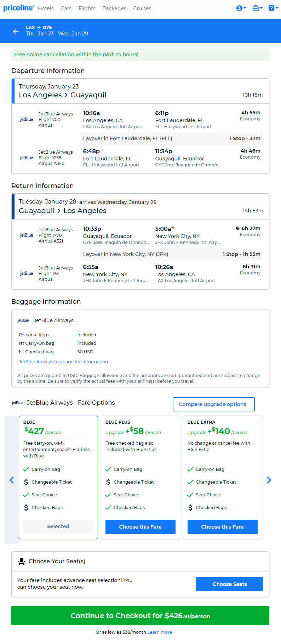Click the seat icon beside Choose Your Seat(s)
Viewport: 281px width, 644px height.
coord(22,561)
